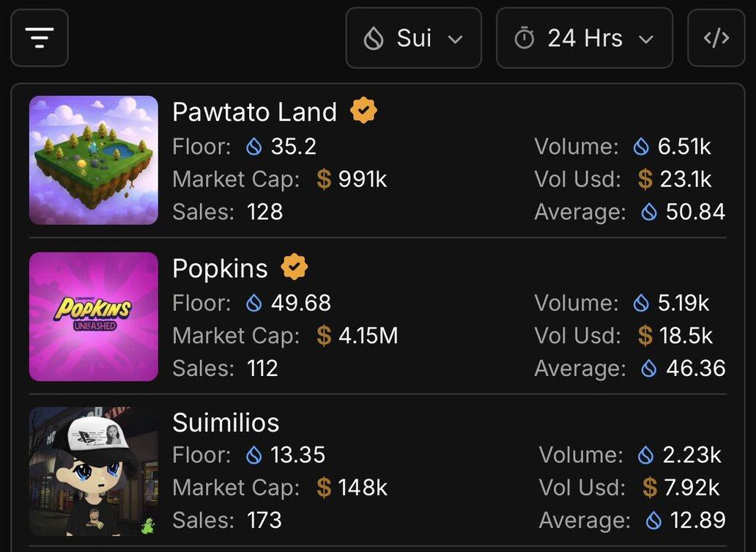Click the Suimilios character thumbnail

point(94,471)
